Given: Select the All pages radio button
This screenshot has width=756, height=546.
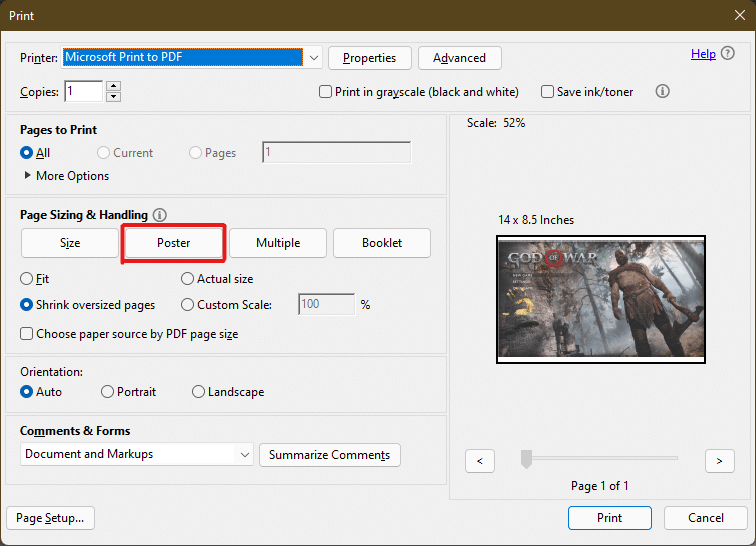Looking at the screenshot, I should pos(27,153).
